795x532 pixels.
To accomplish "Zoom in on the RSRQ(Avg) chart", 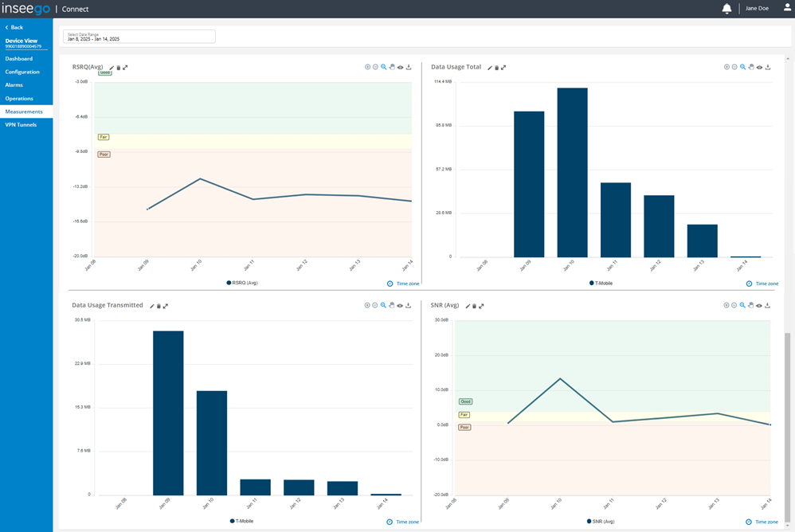I will [367, 67].
